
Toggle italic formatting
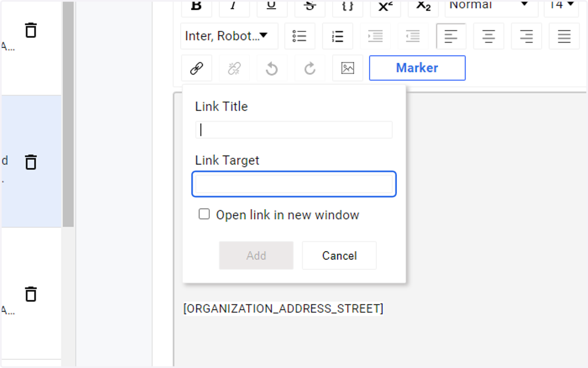point(234,8)
